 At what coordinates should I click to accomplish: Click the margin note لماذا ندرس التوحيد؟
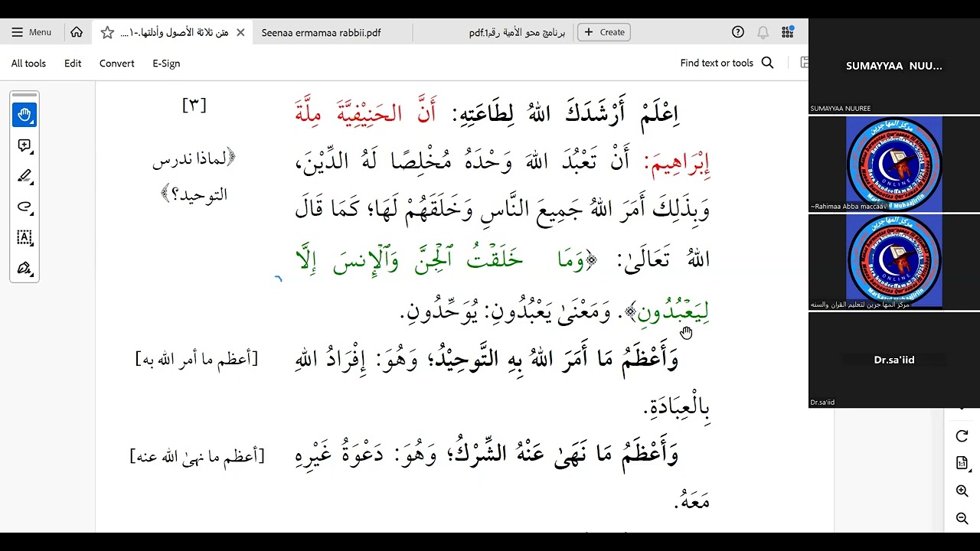(x=194, y=177)
